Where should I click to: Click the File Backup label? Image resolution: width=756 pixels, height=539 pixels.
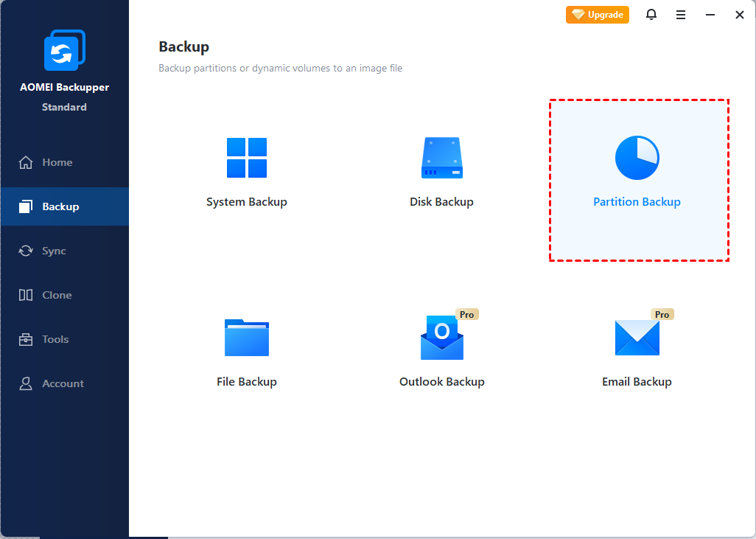click(x=246, y=382)
